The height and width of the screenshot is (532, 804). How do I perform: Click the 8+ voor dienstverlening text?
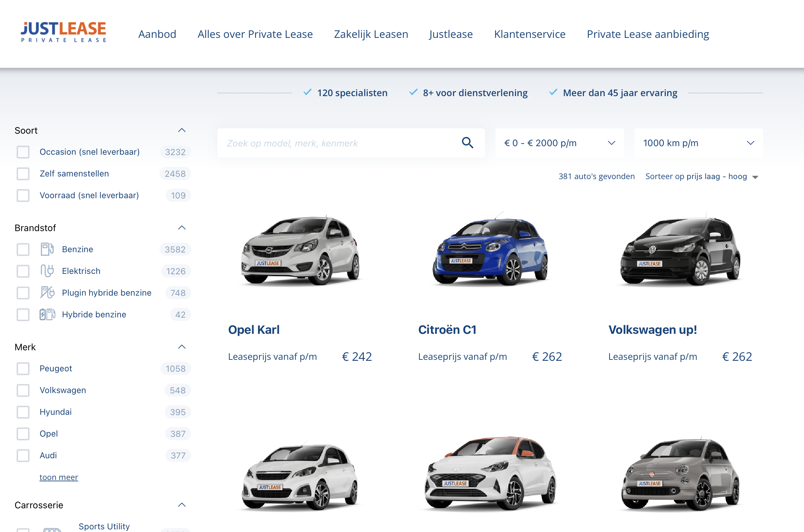pos(475,93)
